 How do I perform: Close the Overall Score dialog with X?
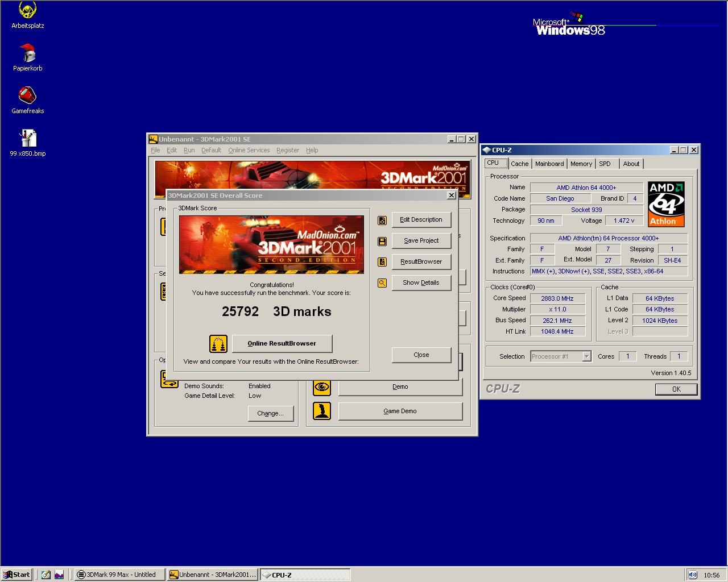451,195
